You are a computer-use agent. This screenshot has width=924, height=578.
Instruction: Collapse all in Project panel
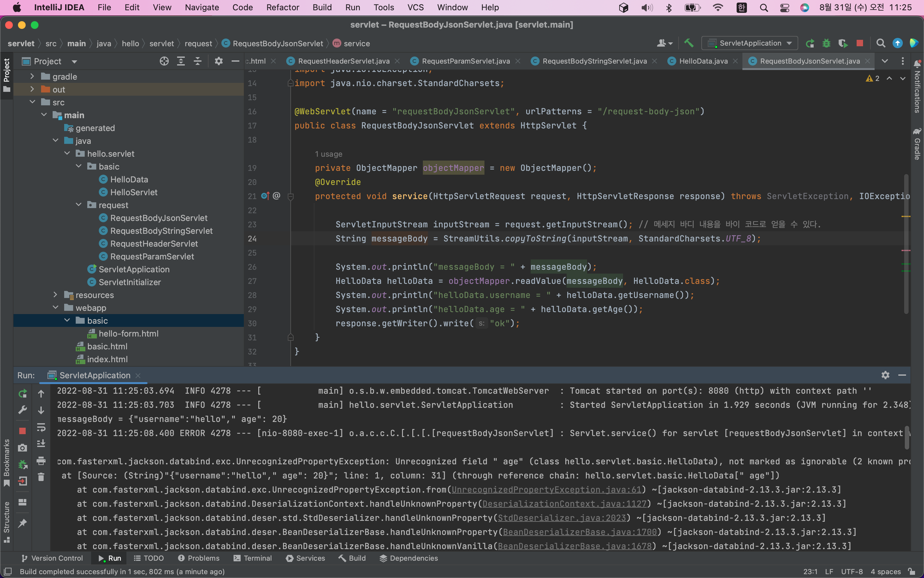[x=197, y=61]
